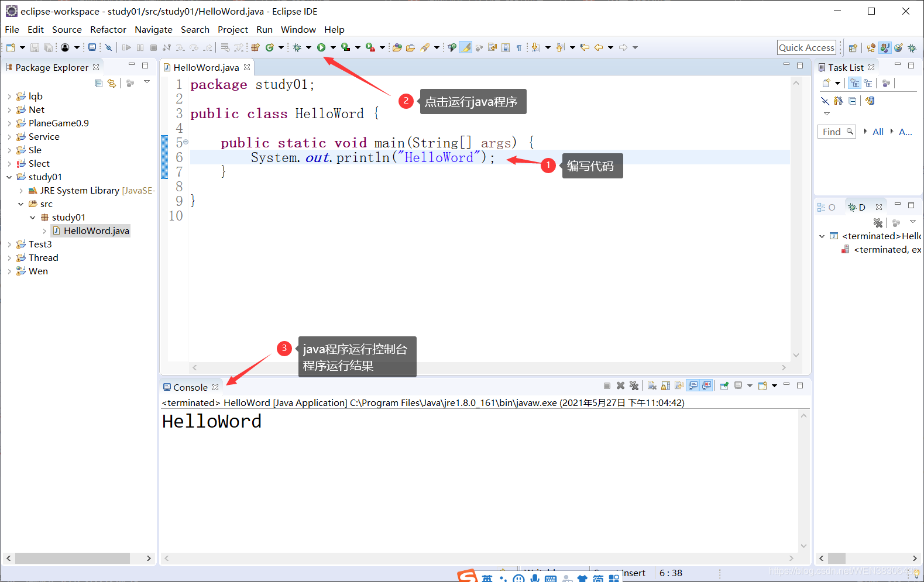Click Collapse All in Package Explorer

(98, 83)
